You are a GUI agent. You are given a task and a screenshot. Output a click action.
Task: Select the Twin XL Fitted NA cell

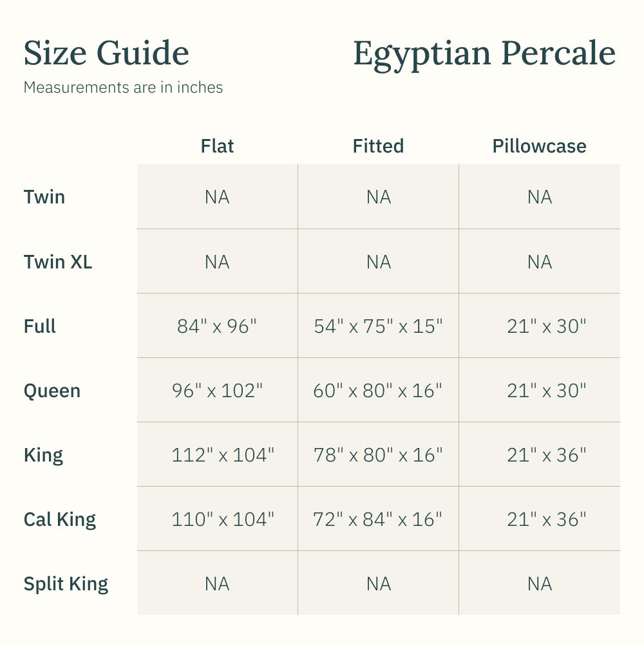tap(378, 262)
